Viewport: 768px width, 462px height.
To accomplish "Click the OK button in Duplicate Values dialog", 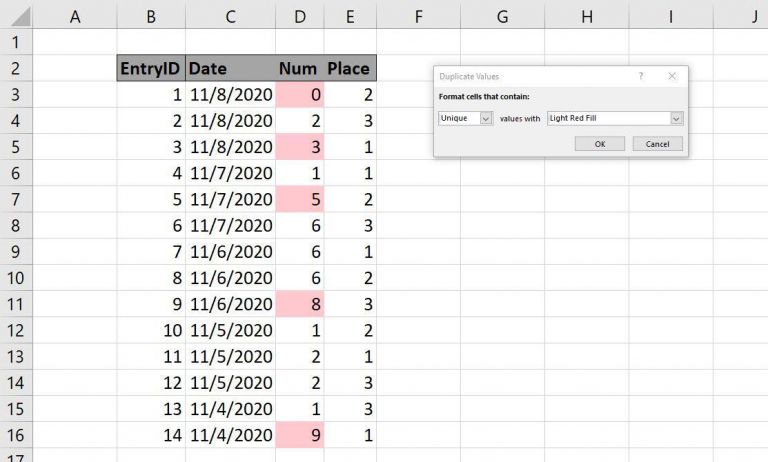I will pos(600,144).
